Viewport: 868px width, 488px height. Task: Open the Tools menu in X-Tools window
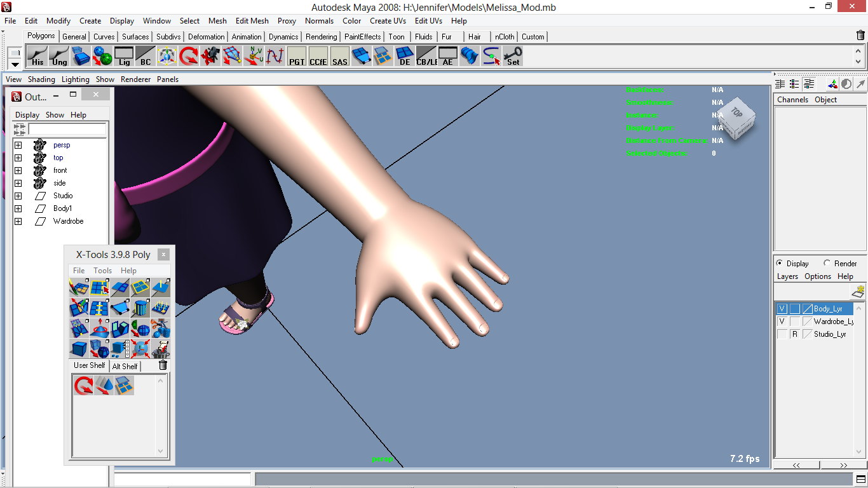(x=102, y=271)
